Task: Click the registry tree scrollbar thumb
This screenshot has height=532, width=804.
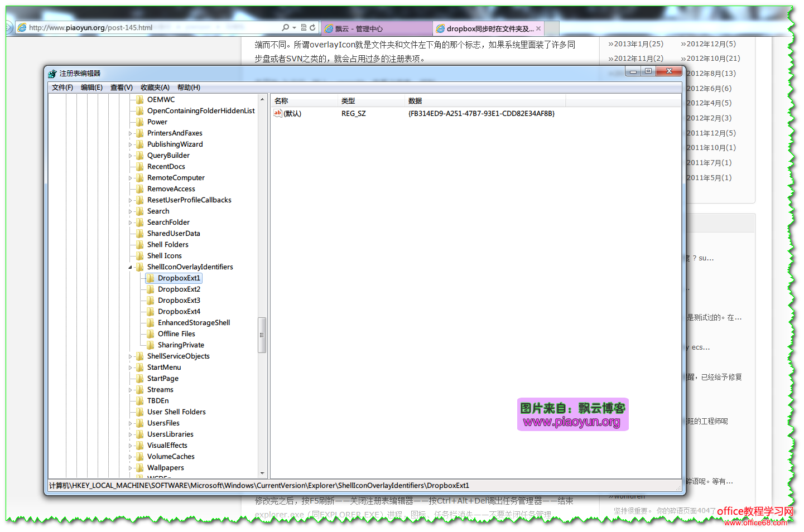Action: pyautogui.click(x=262, y=335)
